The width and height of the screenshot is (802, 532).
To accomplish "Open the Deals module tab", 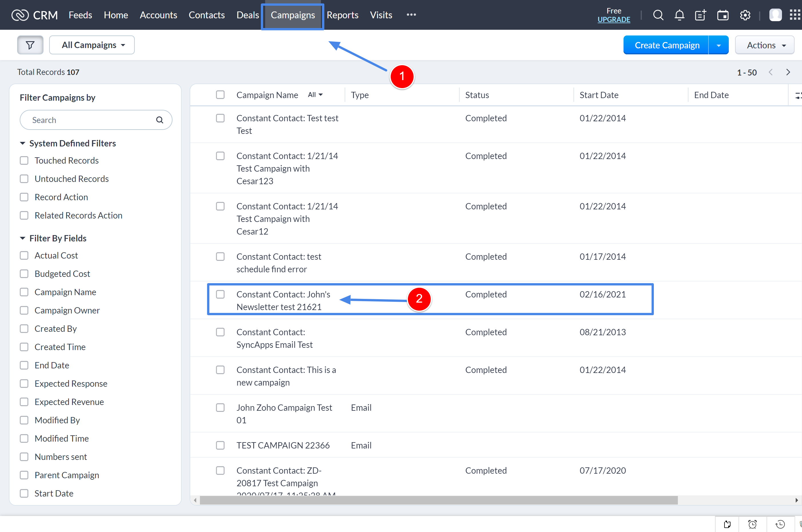I will (x=248, y=15).
